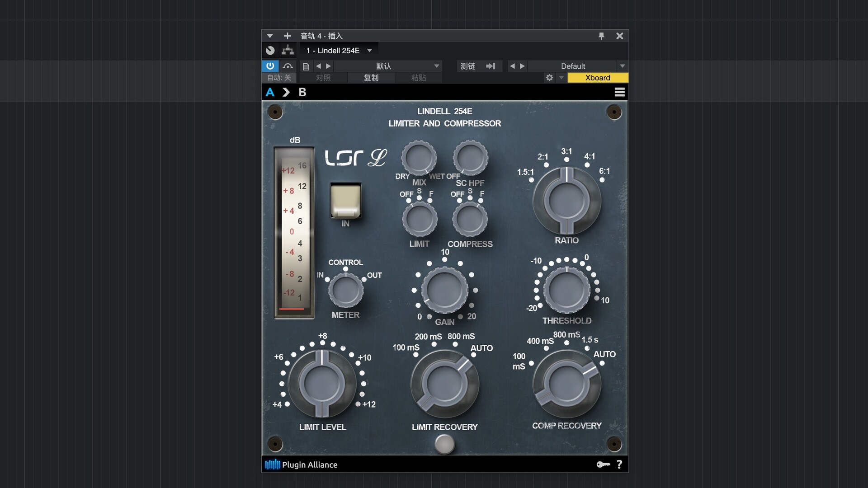Click the LIMIT LEVEL knob

pos(322,384)
